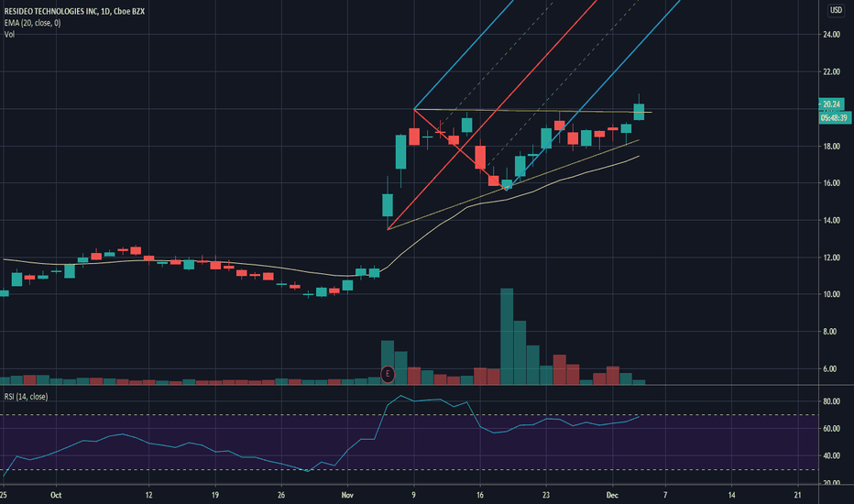The image size is (854, 504).
Task: Select the tallest volume bar
Action: coord(507,336)
